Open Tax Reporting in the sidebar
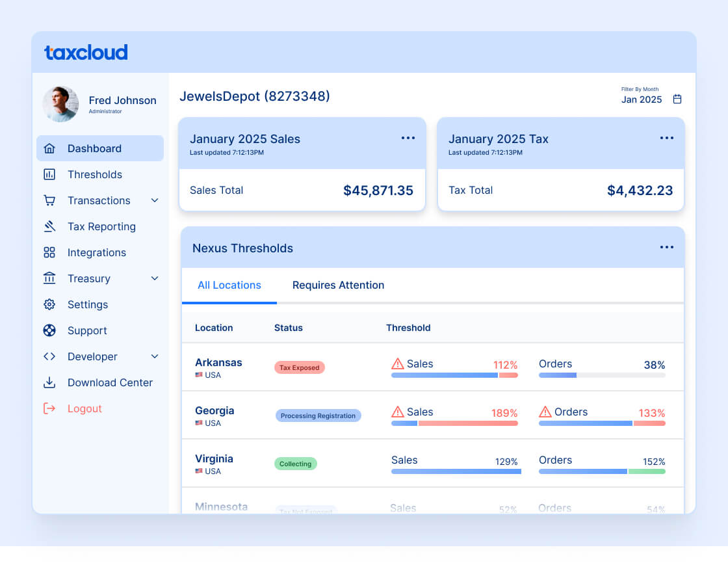Screen dimensions: 728x567 (100, 227)
